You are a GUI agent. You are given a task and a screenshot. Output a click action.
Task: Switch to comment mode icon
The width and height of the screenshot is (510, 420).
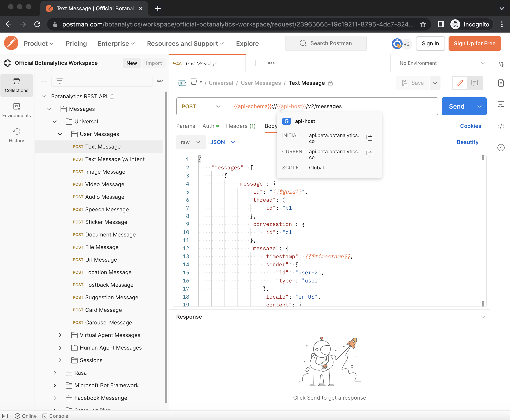pyautogui.click(x=474, y=83)
